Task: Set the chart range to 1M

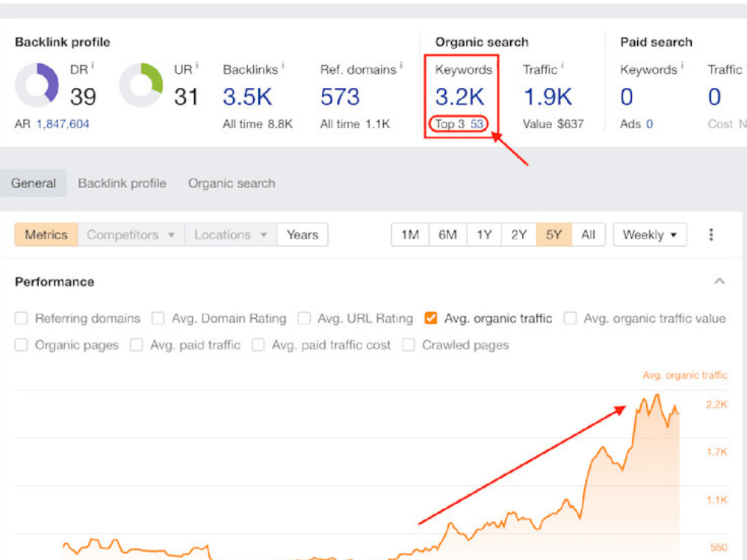Action: (410, 234)
